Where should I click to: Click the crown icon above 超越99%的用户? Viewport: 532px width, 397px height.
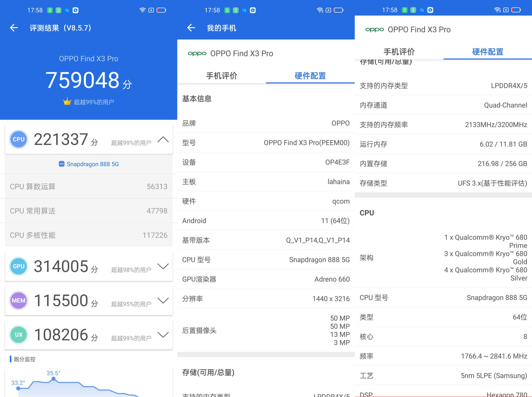(66, 102)
